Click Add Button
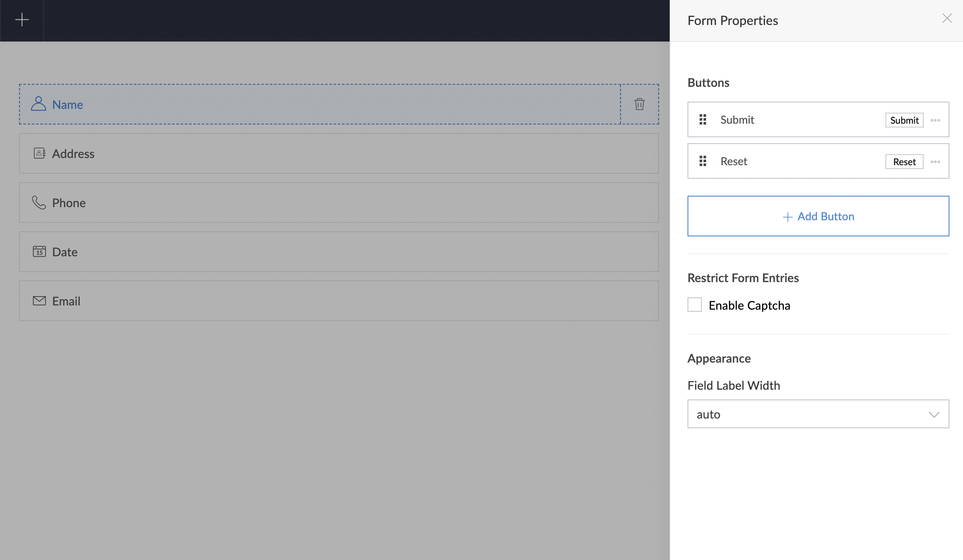 point(818,216)
